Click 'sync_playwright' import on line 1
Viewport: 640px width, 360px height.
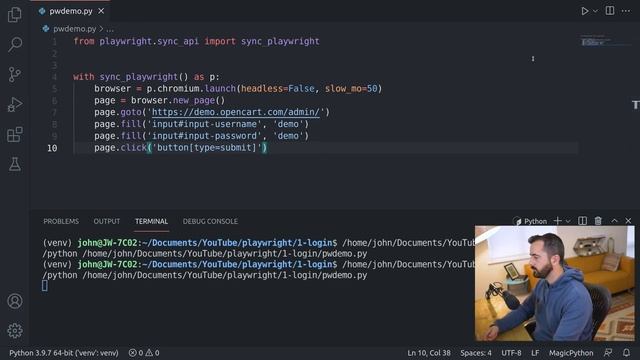280,41
